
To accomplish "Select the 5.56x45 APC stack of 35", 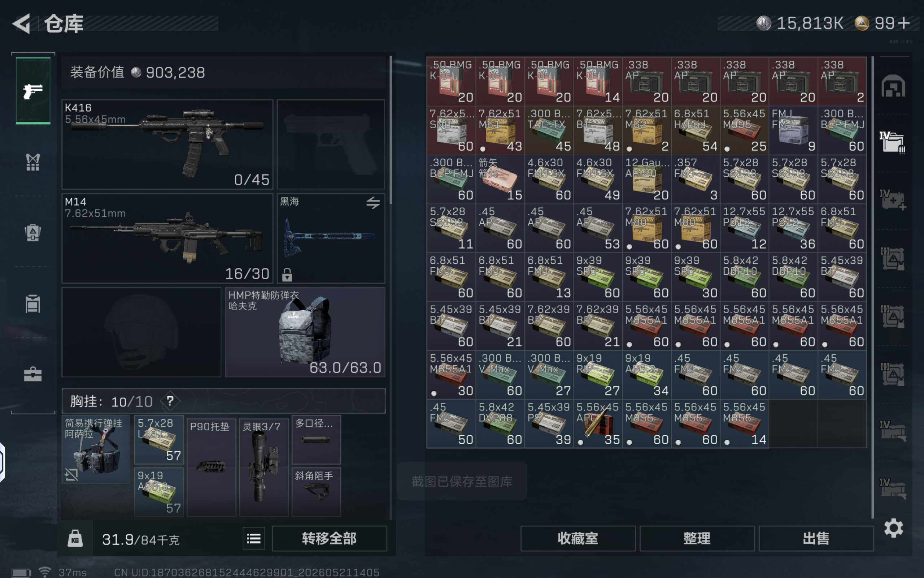I will tap(598, 424).
